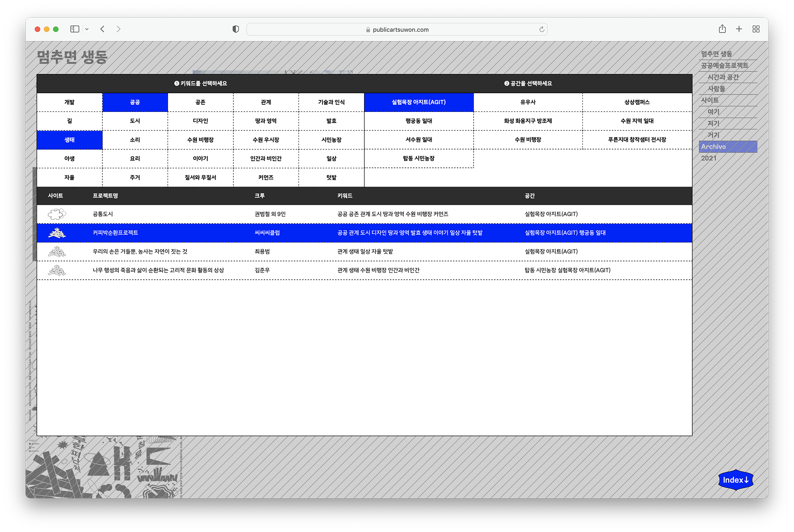Toggle off the 생태 keyword filter

click(x=69, y=140)
